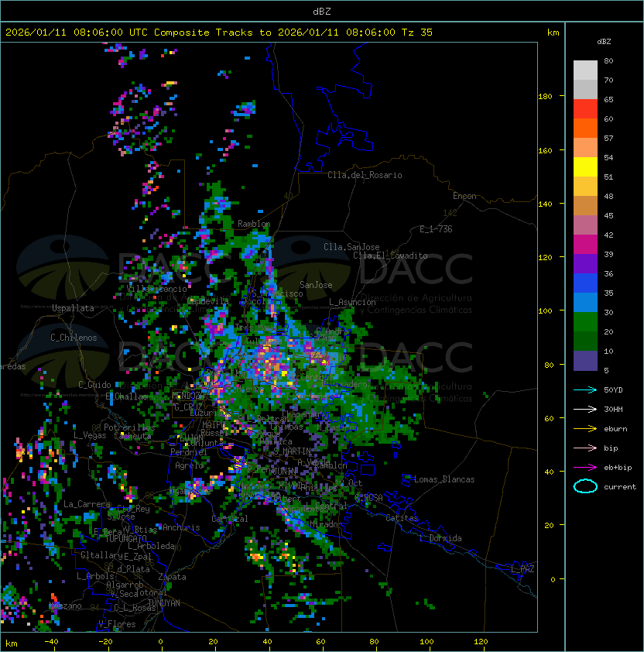Click the cyan 'current' ellipse symbol
The width and height of the screenshot is (644, 652).
click(x=585, y=486)
